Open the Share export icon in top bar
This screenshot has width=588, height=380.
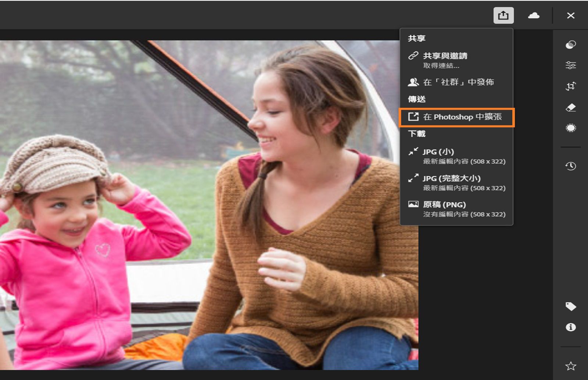click(503, 15)
